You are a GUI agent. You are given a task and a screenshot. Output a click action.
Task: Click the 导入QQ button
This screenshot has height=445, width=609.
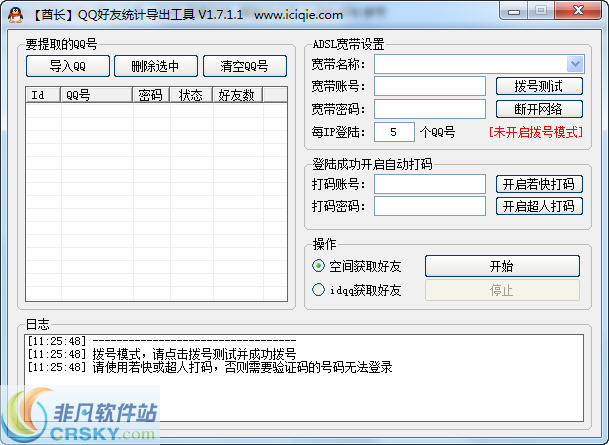click(68, 66)
